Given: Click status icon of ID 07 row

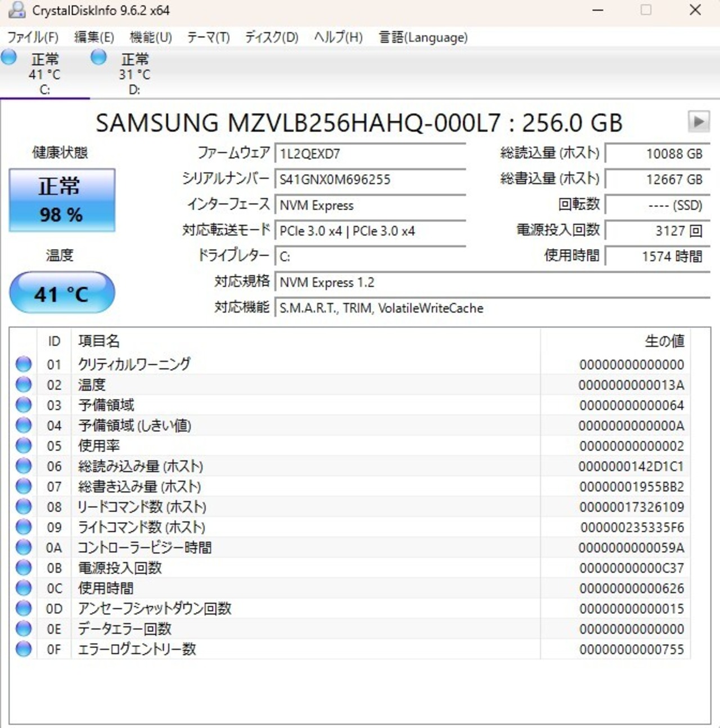Looking at the screenshot, I should pyautogui.click(x=24, y=486).
